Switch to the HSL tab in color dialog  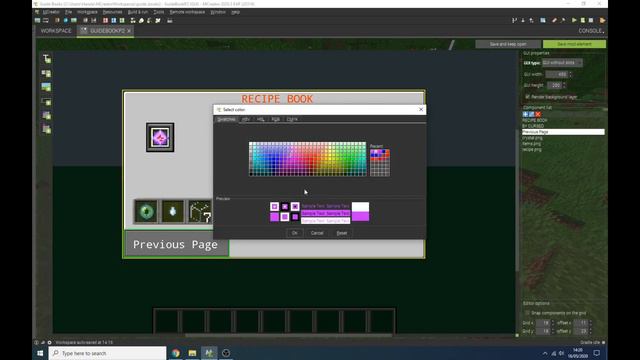tap(260, 119)
